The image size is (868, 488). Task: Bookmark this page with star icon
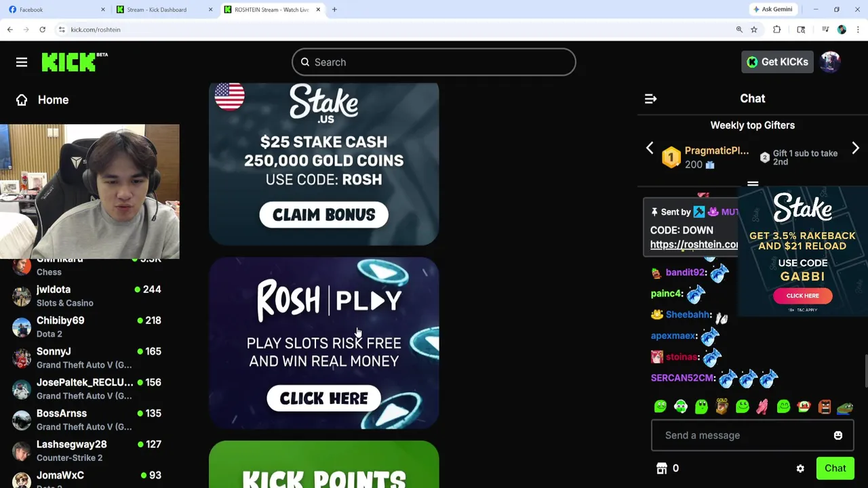tap(754, 30)
